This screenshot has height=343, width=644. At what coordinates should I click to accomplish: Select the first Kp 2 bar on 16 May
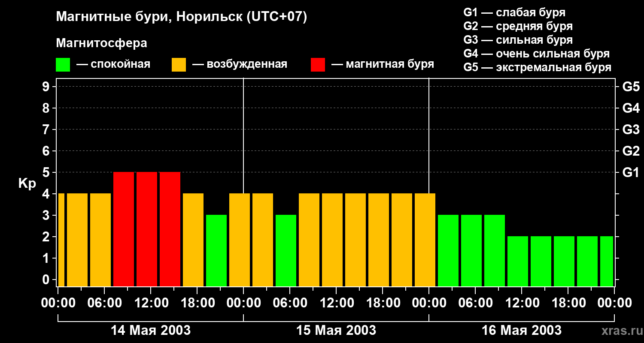[518, 261]
